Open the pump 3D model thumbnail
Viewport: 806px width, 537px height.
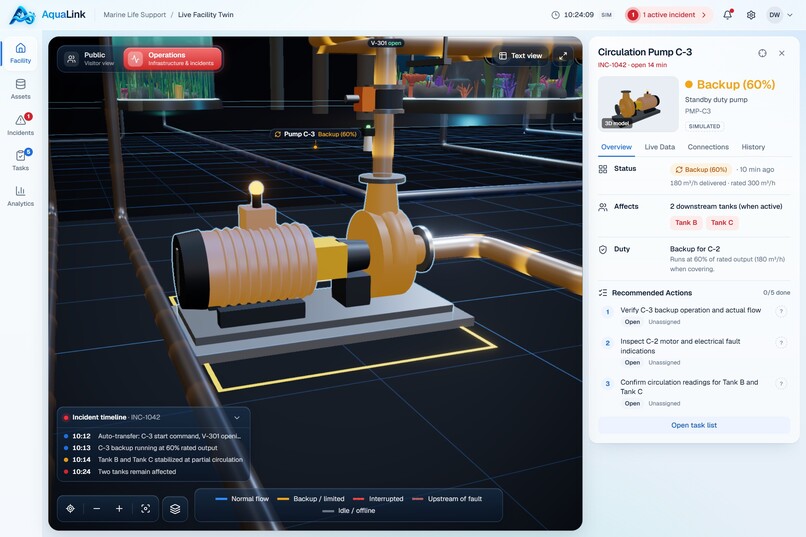click(x=638, y=104)
